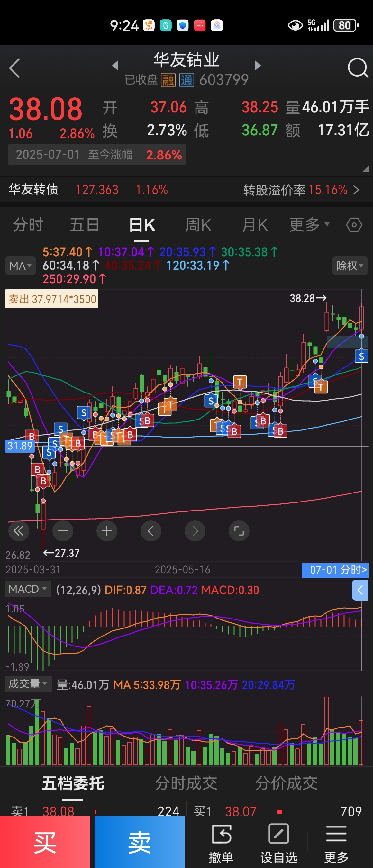This screenshot has height=868, width=373.
Task: Select 周K tab
Action: coord(198,225)
